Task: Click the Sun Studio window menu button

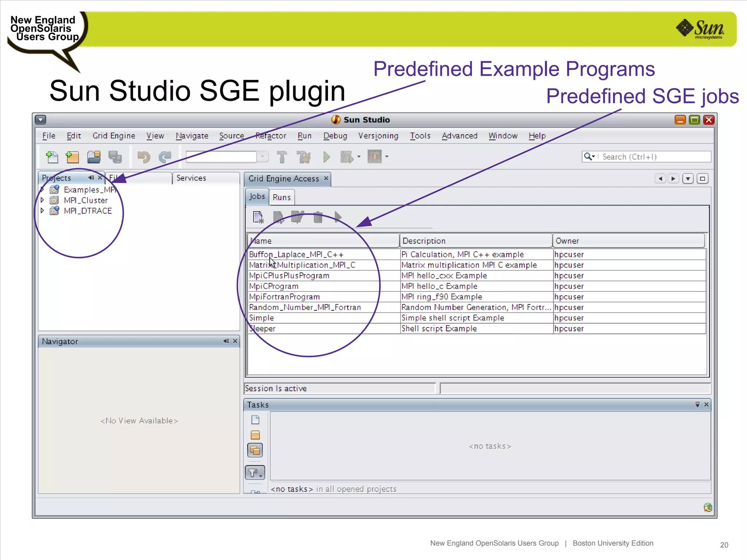Action: 40,120
